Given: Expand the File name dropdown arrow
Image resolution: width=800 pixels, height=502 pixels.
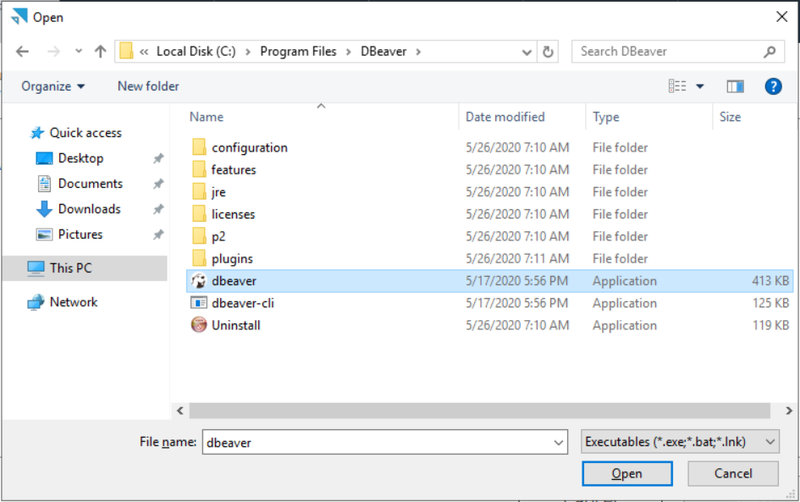Looking at the screenshot, I should coord(559,442).
